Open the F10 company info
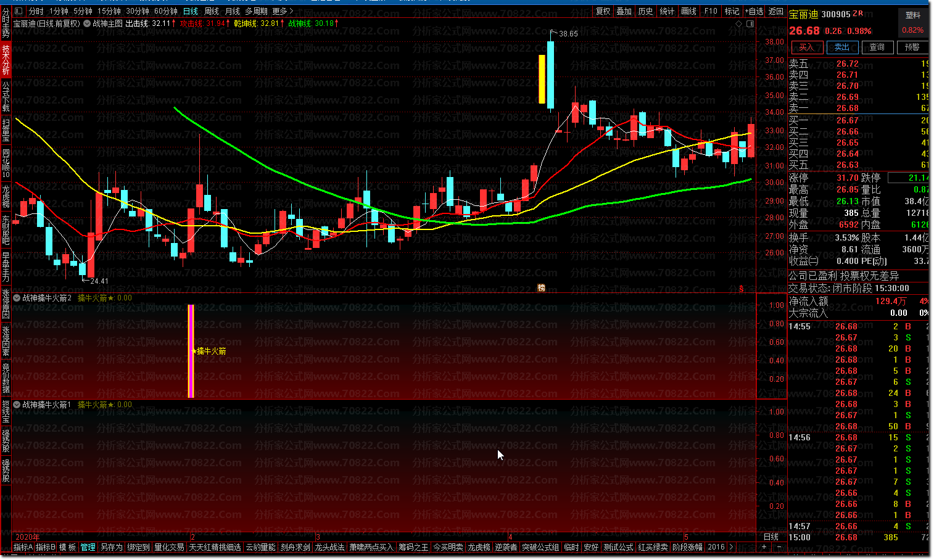This screenshot has height=560, width=934. coord(711,11)
